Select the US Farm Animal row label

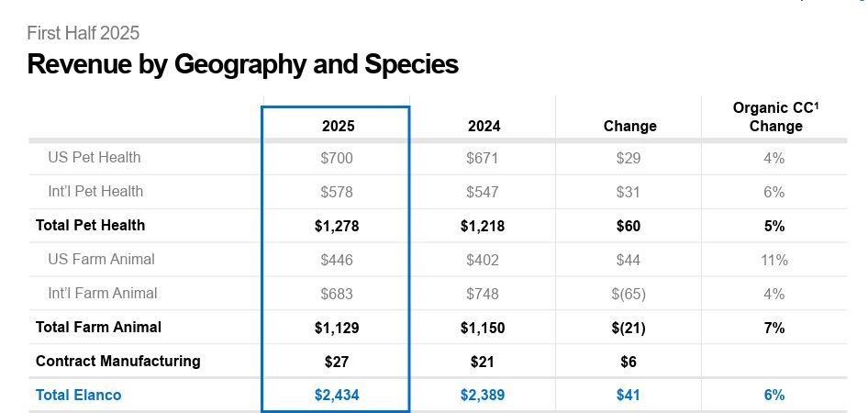tap(101, 259)
